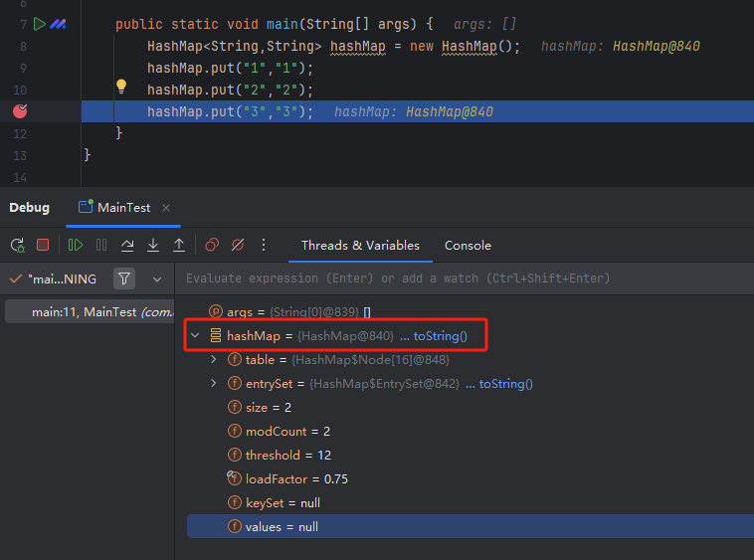Resume program execution
The image size is (754, 560).
coord(76,245)
